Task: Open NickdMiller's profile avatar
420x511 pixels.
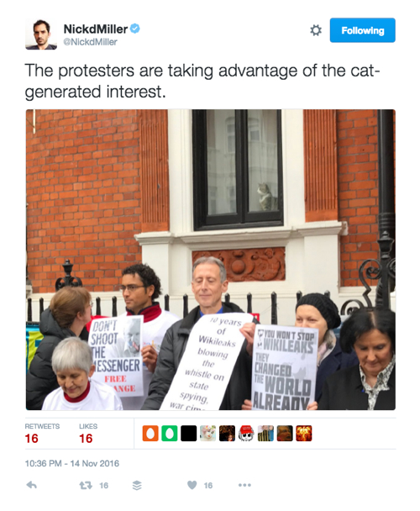Action: click(41, 34)
